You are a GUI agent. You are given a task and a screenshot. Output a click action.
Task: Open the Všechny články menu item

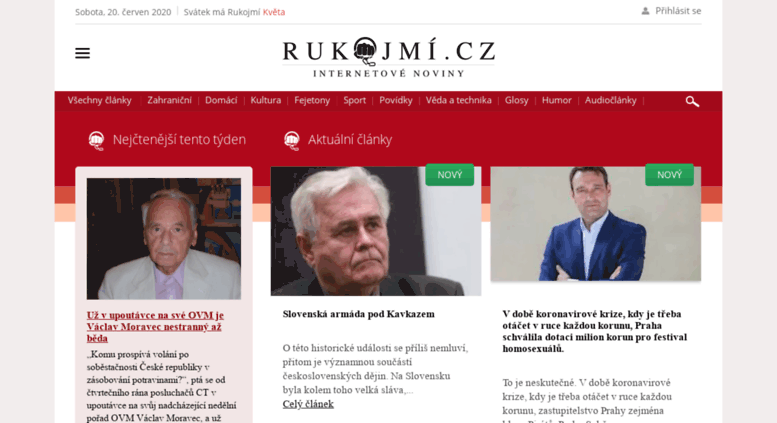[100, 101]
